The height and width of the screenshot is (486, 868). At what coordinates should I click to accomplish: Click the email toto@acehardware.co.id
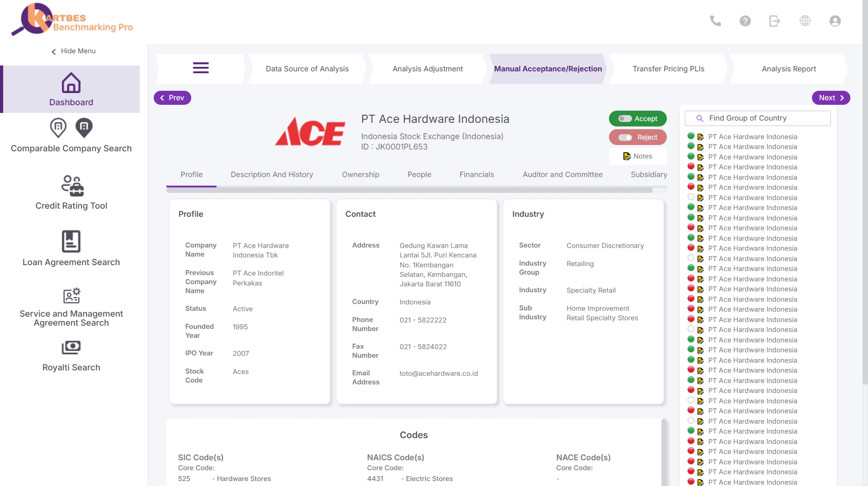439,374
